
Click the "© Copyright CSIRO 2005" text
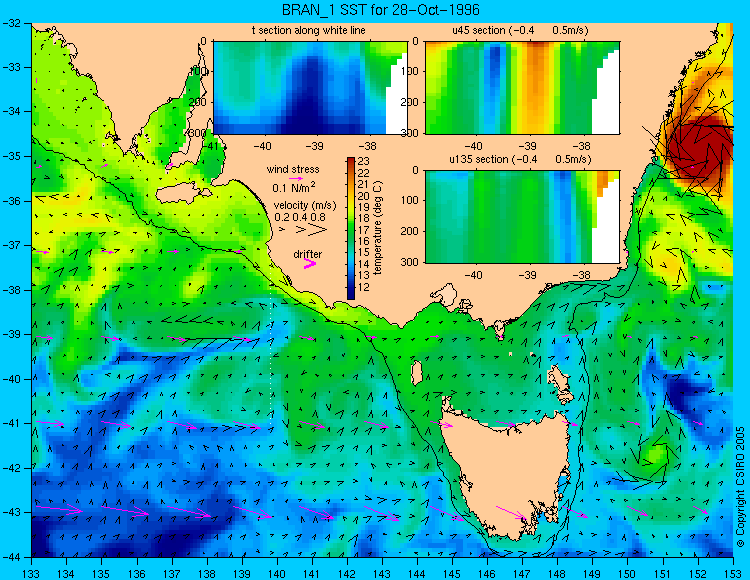point(740,487)
